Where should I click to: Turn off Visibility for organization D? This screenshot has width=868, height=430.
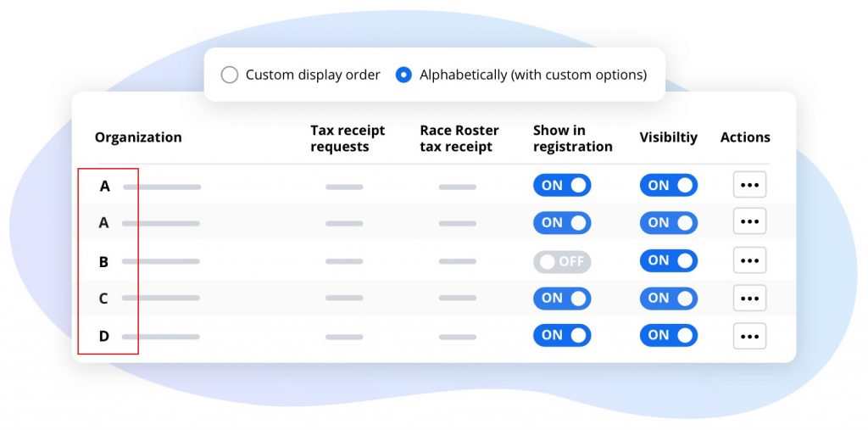click(x=668, y=335)
